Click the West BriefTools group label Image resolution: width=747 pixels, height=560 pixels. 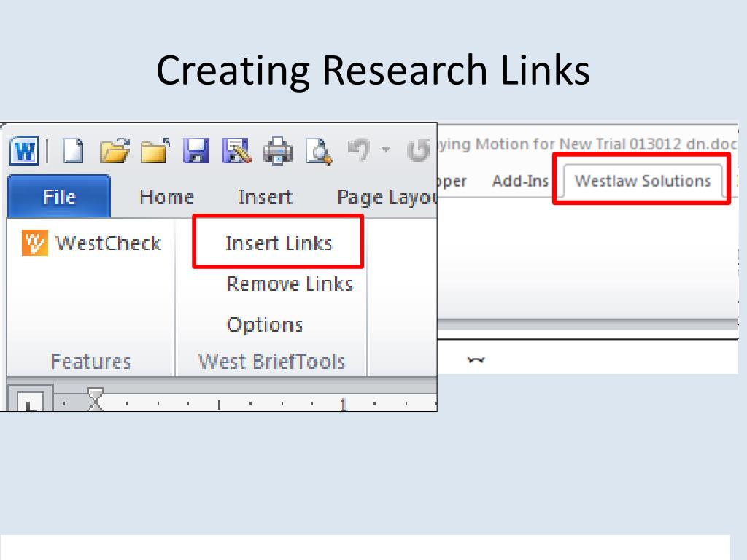click(271, 362)
